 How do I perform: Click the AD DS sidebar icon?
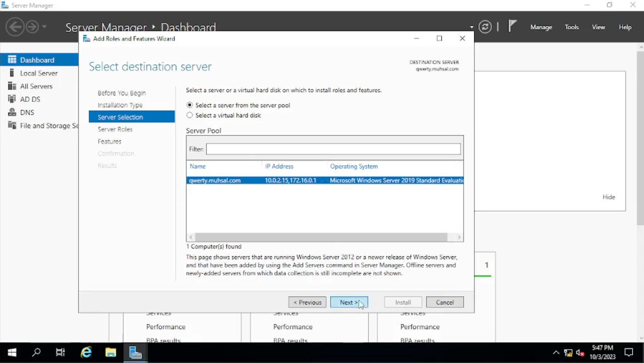[12, 99]
